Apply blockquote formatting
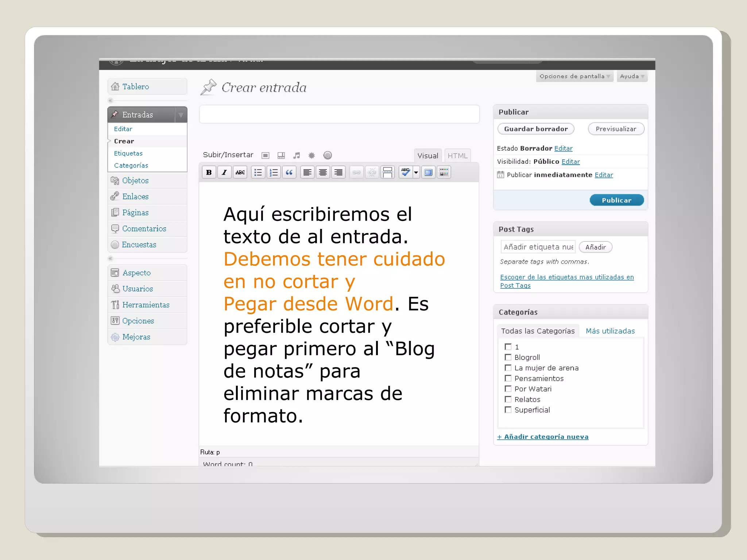This screenshot has height=560, width=747. pos(289,172)
